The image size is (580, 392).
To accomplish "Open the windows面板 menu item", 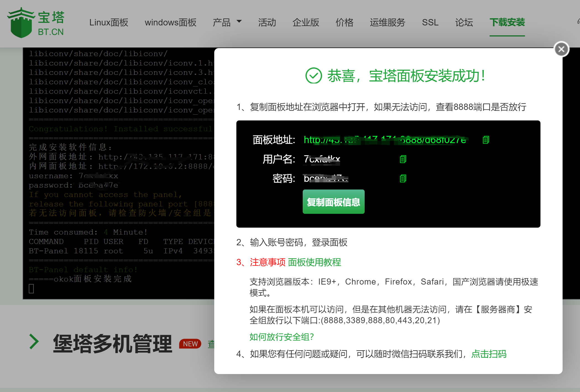I will pos(170,22).
